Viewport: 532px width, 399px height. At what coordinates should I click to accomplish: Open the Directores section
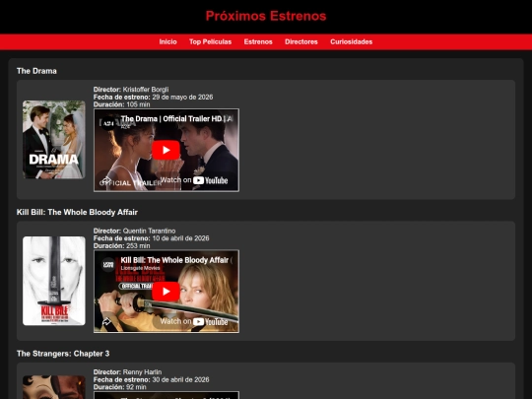[x=301, y=41]
